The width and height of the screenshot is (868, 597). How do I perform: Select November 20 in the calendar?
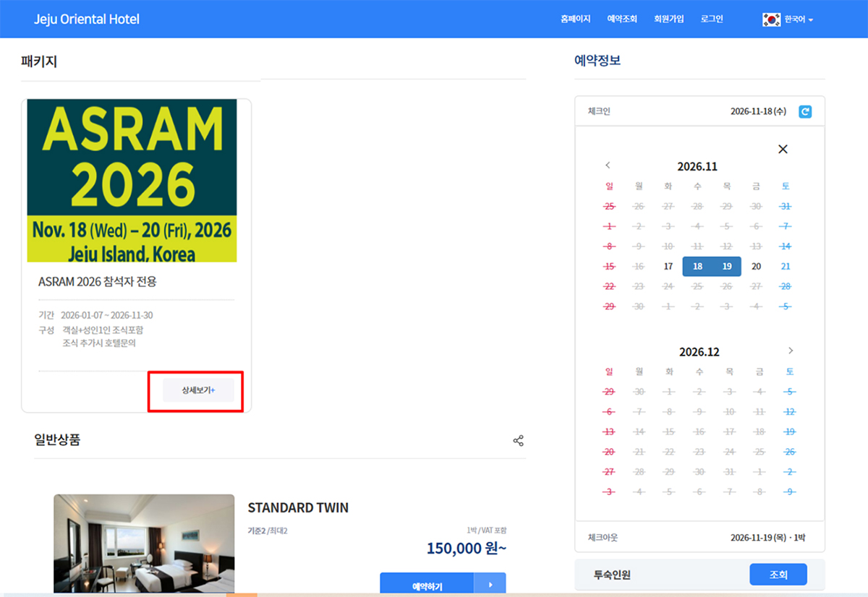(x=756, y=267)
